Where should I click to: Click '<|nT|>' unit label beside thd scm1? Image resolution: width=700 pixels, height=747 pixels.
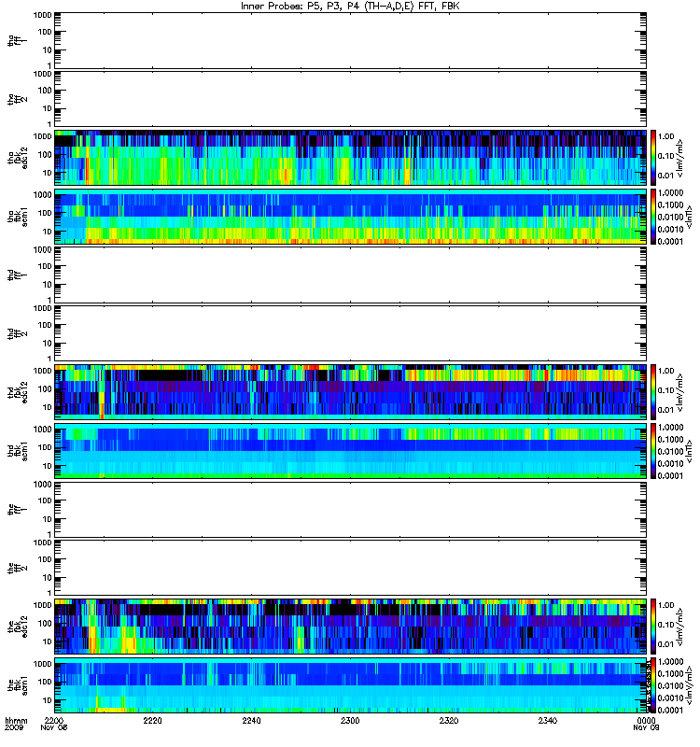688,451
